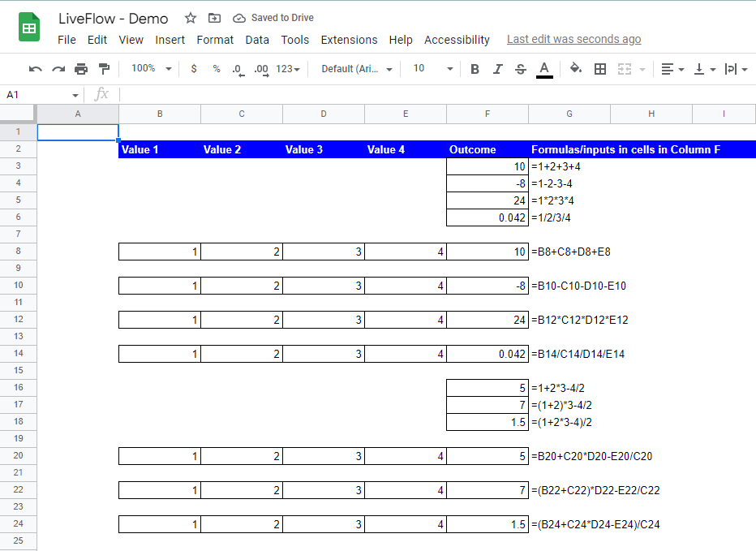This screenshot has height=551, width=756.
Task: Select cell F24 showing 1.5
Action: [x=488, y=524]
